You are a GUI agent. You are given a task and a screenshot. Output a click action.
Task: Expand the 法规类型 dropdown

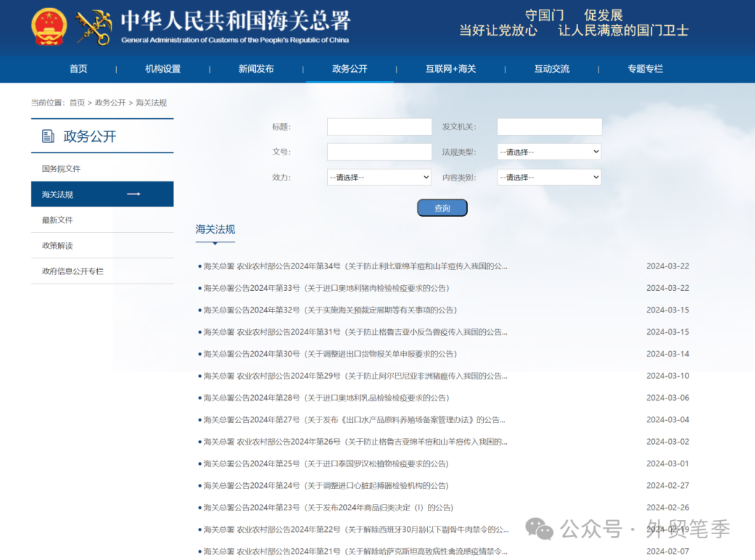click(x=549, y=152)
